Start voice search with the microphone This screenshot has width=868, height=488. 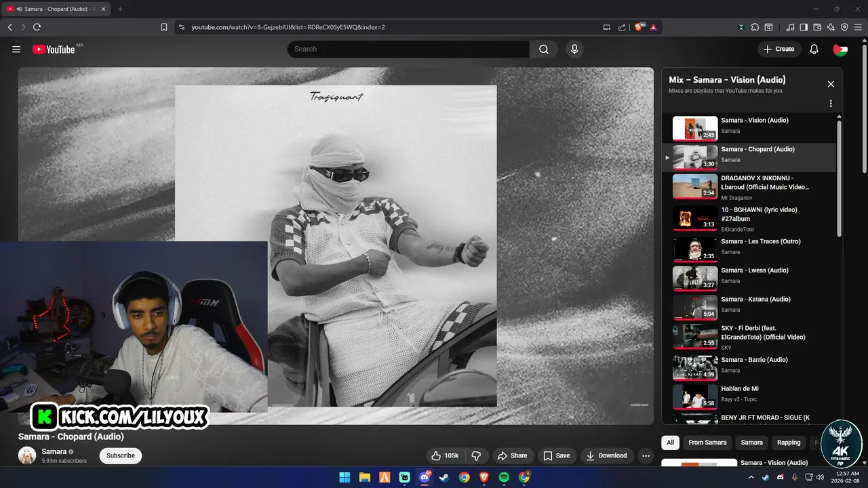click(x=574, y=49)
